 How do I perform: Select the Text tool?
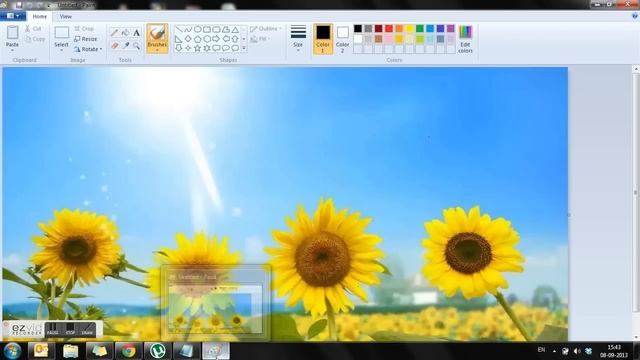pyautogui.click(x=136, y=33)
